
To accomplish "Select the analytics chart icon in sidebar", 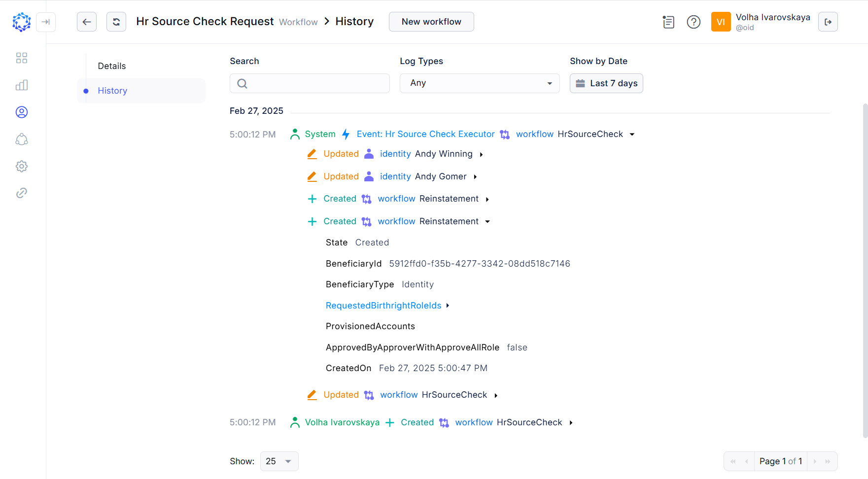I will tap(22, 85).
